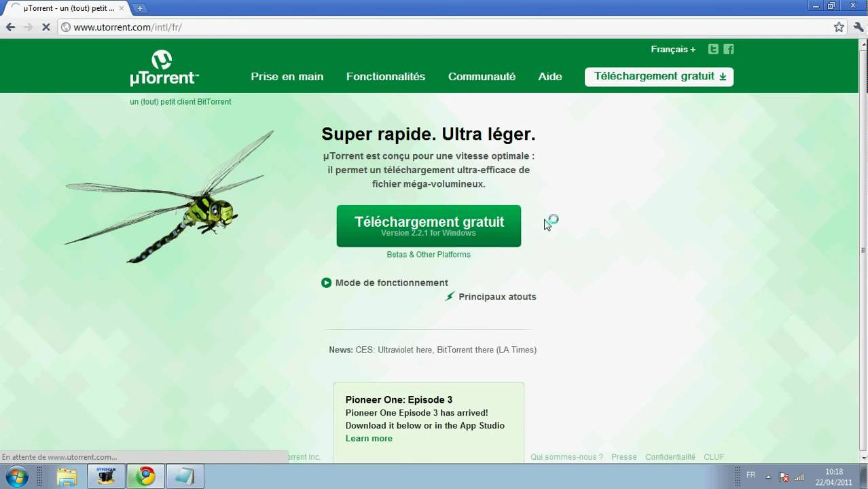868x489 pixels.
Task: Click the page's vertical scrollbar
Action: [863, 250]
